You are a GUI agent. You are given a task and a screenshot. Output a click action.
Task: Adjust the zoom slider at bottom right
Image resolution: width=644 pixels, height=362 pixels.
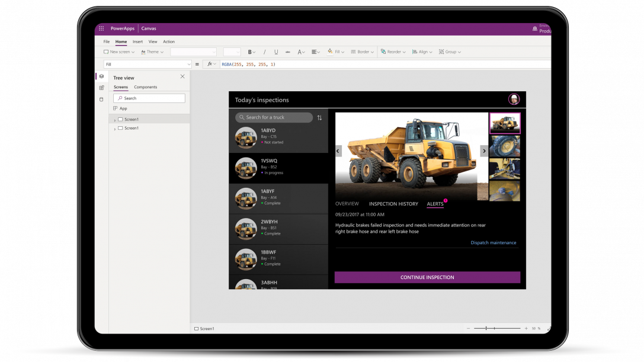click(487, 327)
